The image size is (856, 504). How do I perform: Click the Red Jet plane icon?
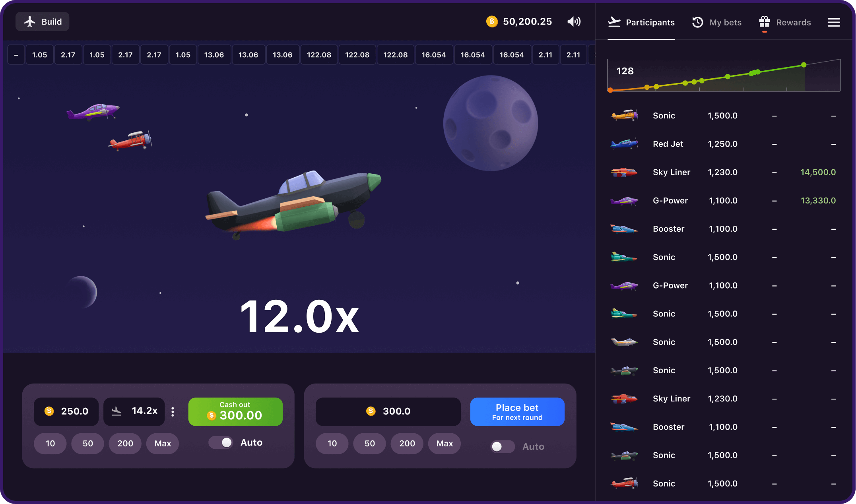(623, 143)
